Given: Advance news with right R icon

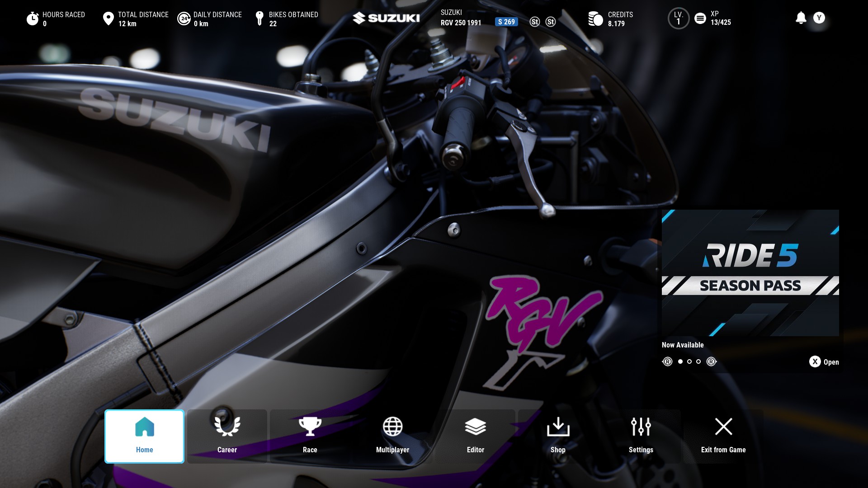Looking at the screenshot, I should pyautogui.click(x=711, y=361).
